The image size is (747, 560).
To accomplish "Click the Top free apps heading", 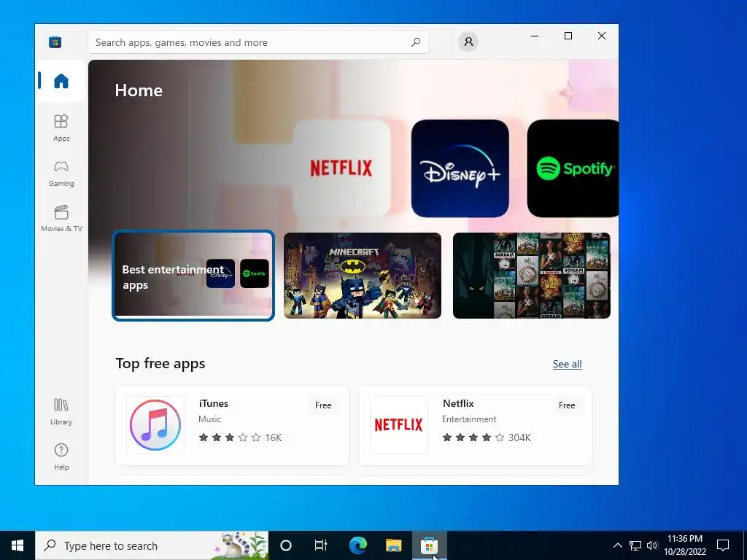I will click(160, 363).
